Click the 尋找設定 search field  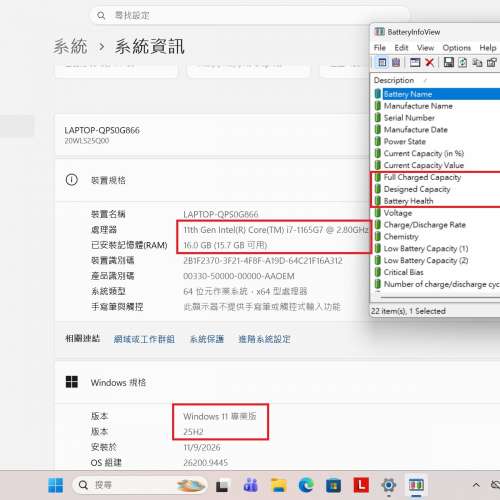[x=249, y=15]
